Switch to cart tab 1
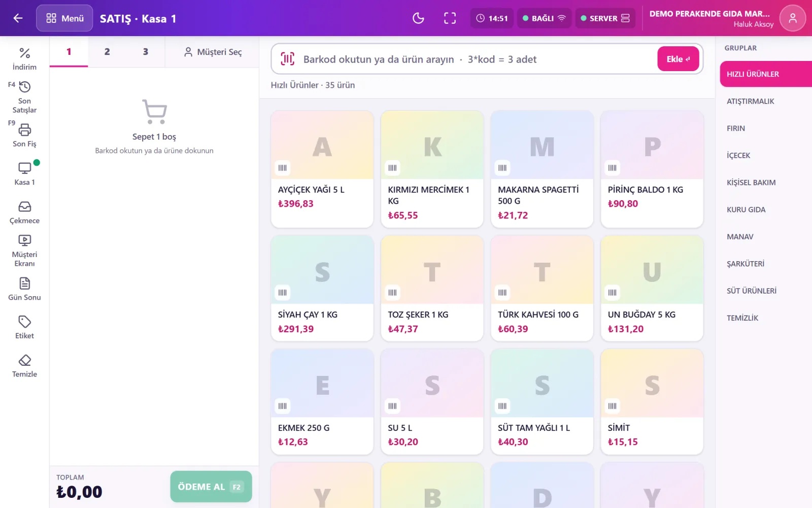This screenshot has width=812, height=508. [69, 52]
